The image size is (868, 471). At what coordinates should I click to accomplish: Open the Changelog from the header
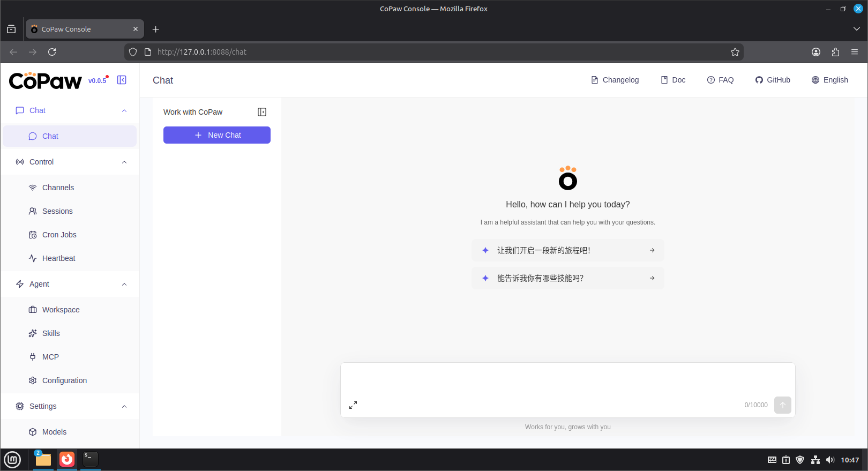615,80
